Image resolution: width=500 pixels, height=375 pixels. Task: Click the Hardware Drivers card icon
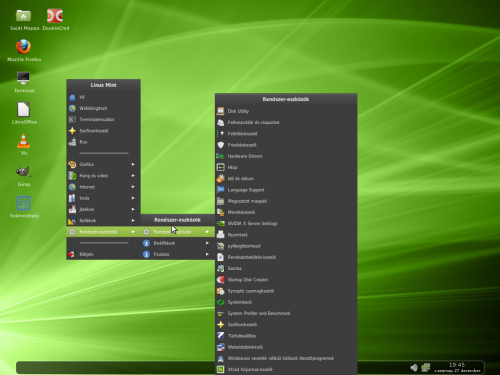click(220, 156)
